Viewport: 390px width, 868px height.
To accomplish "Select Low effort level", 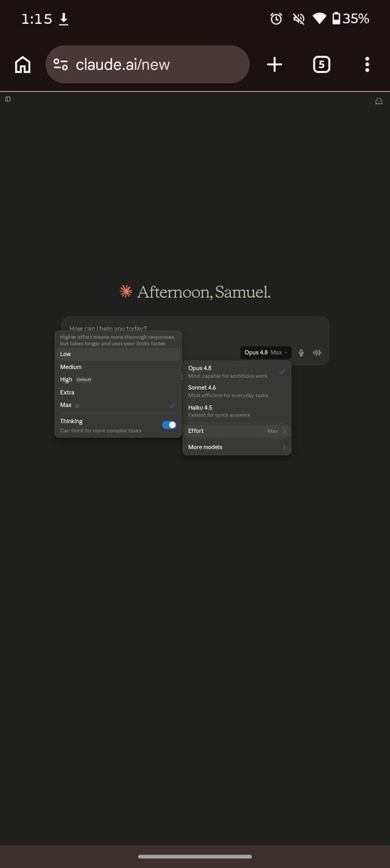I will click(x=118, y=354).
